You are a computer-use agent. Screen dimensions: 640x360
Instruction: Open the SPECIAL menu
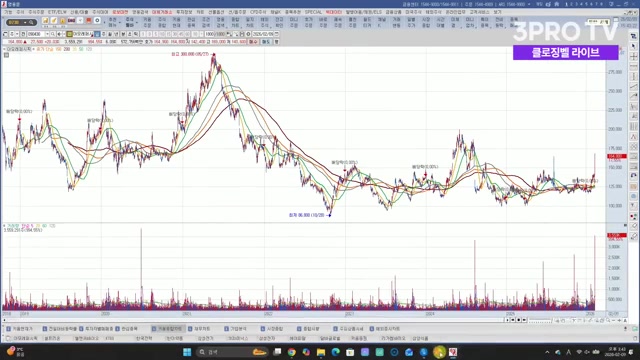[x=313, y=12]
